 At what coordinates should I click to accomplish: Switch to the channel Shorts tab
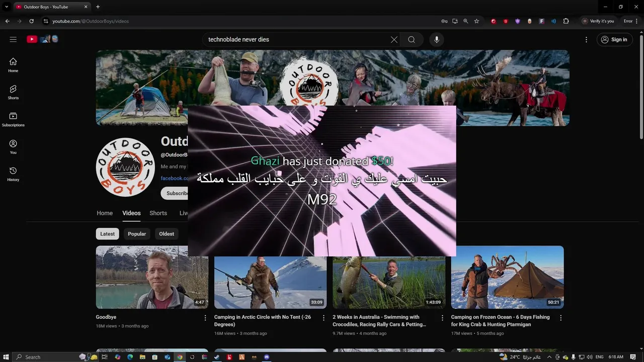click(x=158, y=213)
